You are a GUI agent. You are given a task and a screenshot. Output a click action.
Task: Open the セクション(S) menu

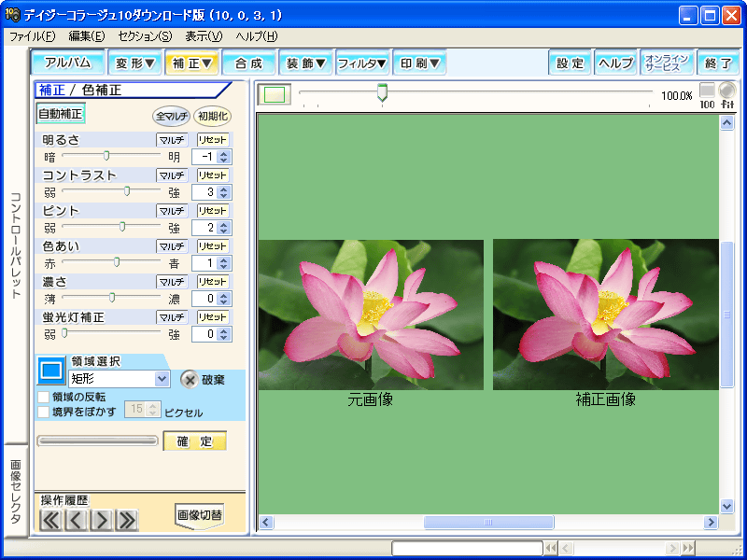click(x=145, y=36)
